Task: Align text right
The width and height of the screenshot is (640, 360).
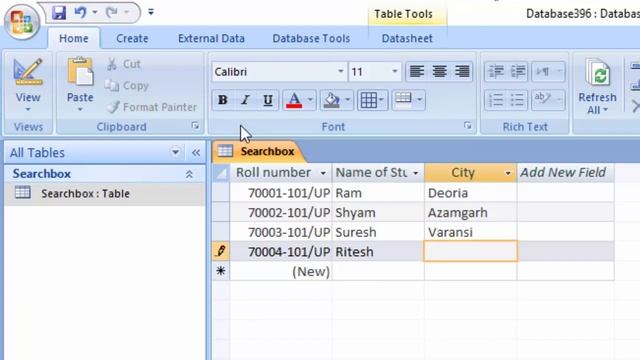Action: point(462,71)
